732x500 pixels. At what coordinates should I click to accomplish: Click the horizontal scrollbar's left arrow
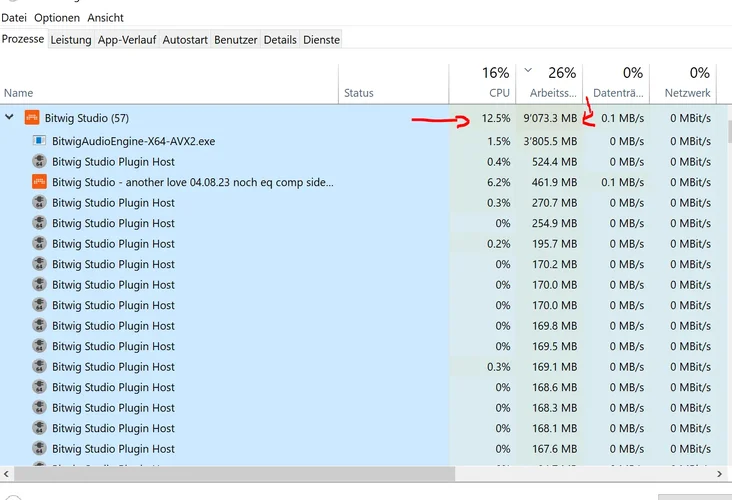[6, 474]
